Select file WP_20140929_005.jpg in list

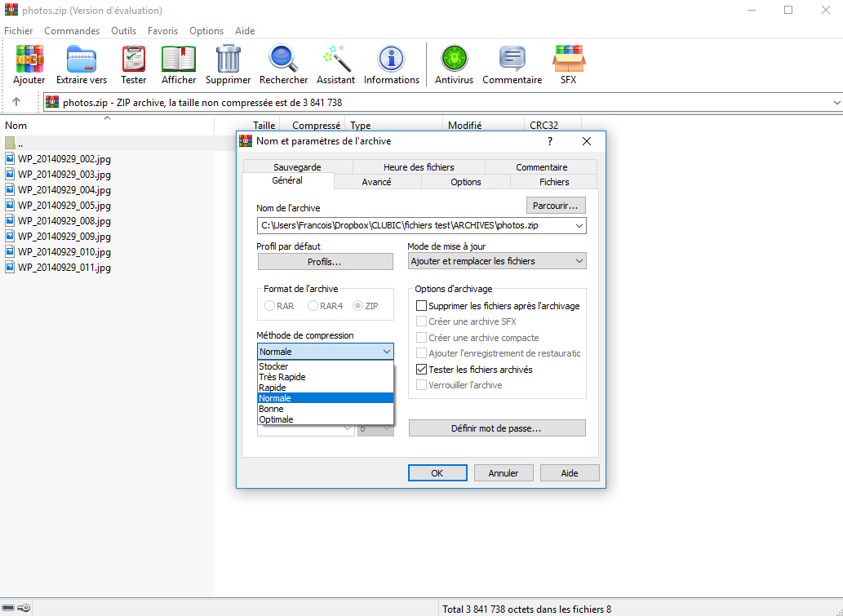64,206
